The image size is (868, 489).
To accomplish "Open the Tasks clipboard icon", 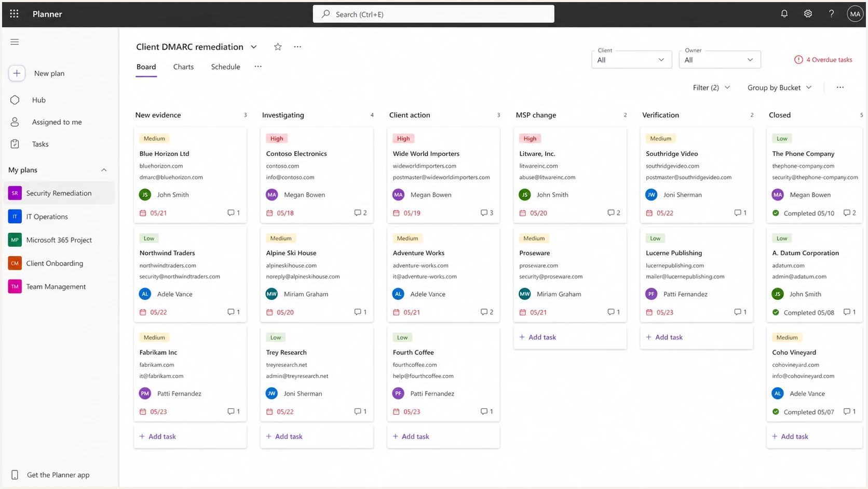I will tap(15, 144).
